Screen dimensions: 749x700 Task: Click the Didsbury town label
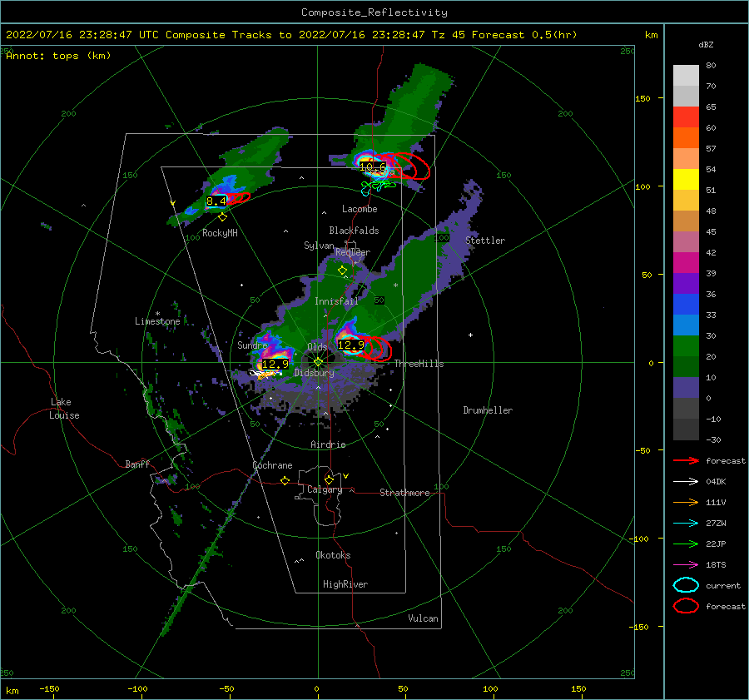315,373
